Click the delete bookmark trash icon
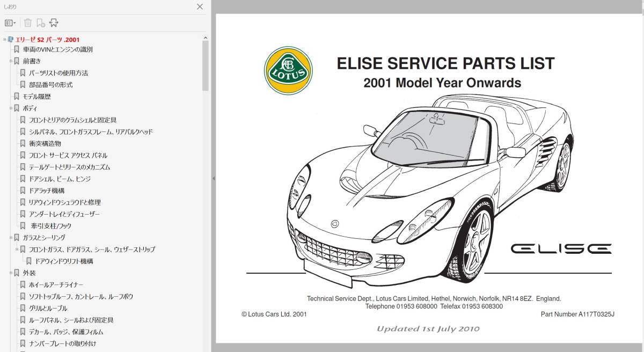Viewport: 644px width, 352px height. [27, 23]
